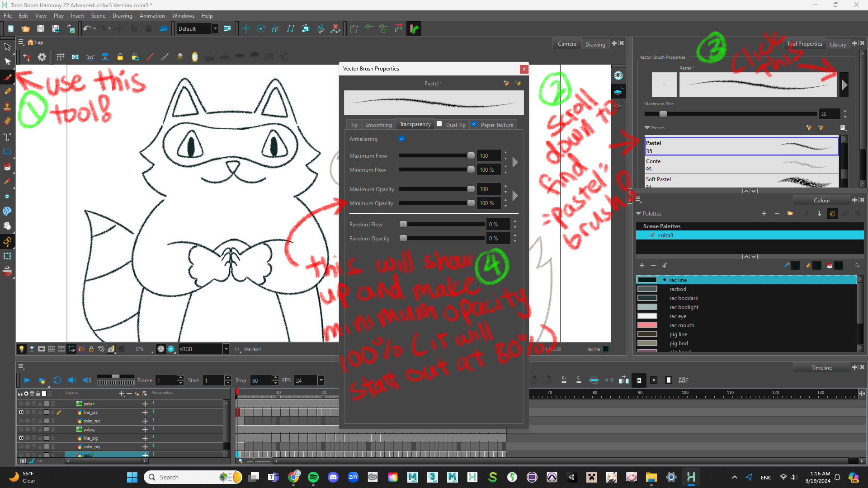Open the Drawing menu

(122, 16)
